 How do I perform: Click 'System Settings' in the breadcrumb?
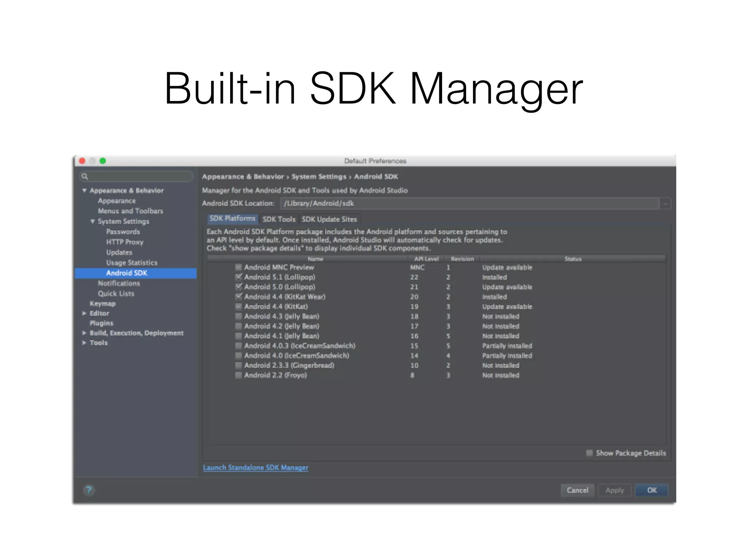tap(319, 176)
